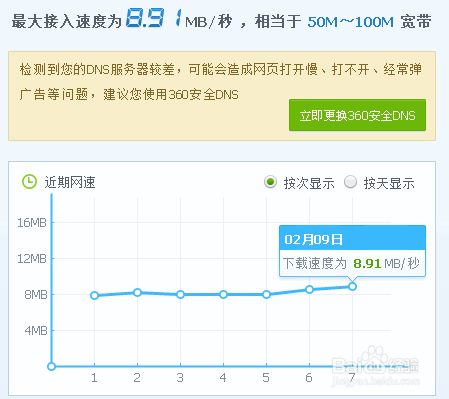This screenshot has height=399, width=449.
Task: Click the large 8.91 speed readout
Action: [154, 18]
